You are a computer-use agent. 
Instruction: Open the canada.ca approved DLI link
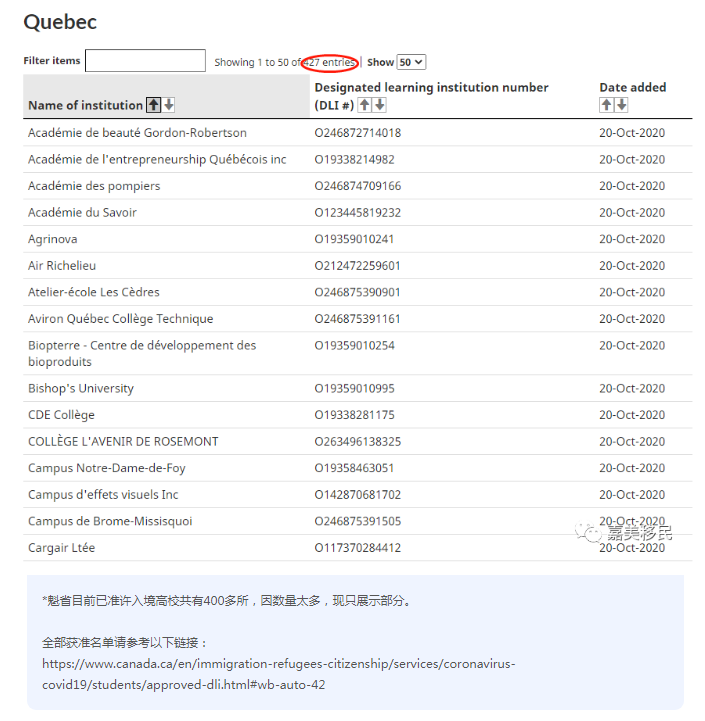279,674
